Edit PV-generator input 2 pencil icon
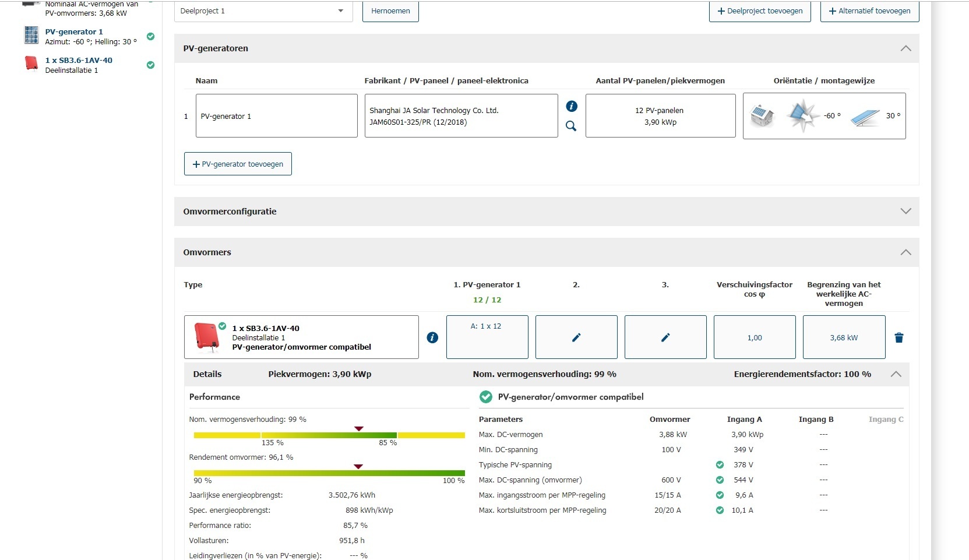This screenshot has height=560, width=969. 576,337
